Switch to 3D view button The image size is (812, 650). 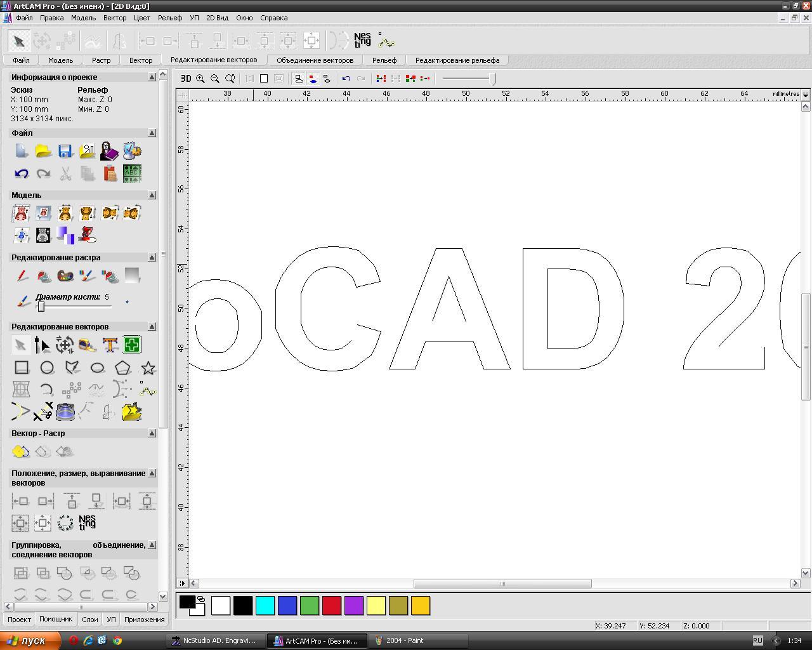pyautogui.click(x=186, y=79)
